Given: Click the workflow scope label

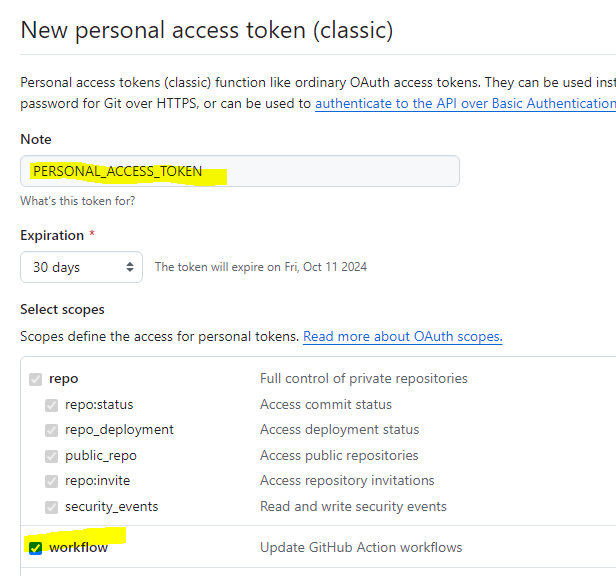Looking at the screenshot, I should [x=78, y=547].
